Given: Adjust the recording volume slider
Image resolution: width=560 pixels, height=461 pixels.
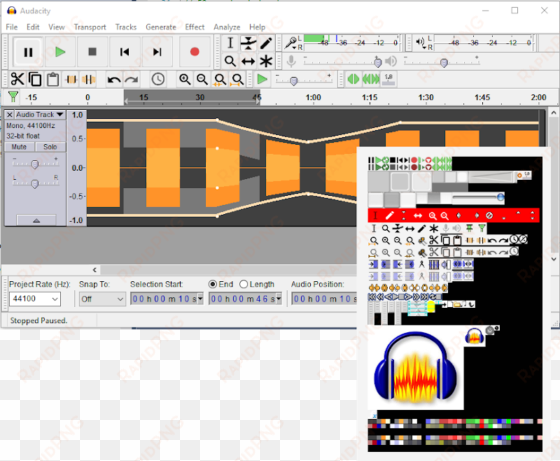Looking at the screenshot, I should (x=378, y=62).
